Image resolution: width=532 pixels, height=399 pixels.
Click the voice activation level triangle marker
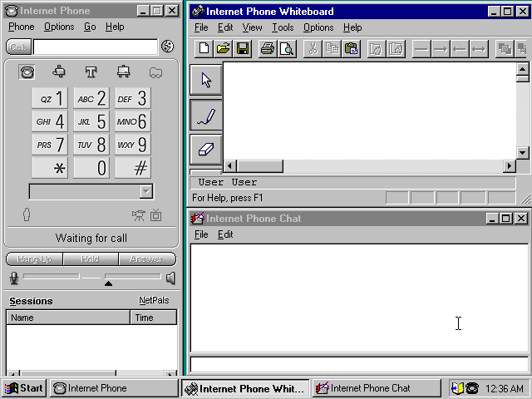(108, 283)
